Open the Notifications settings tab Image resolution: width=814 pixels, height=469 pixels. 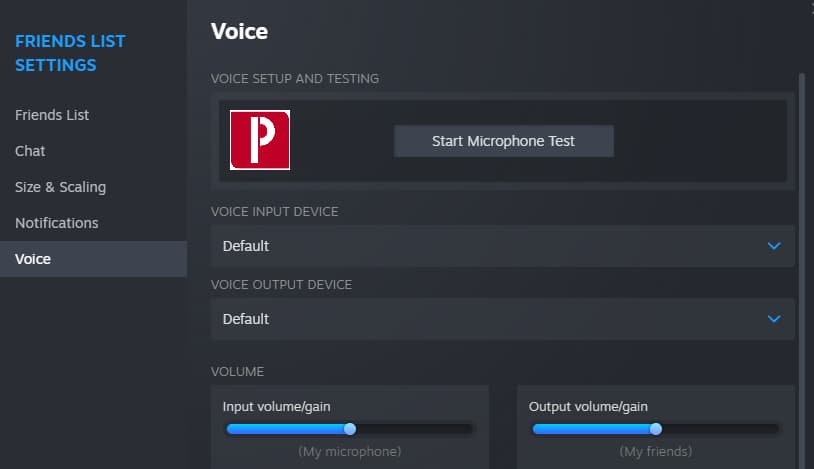(x=56, y=223)
